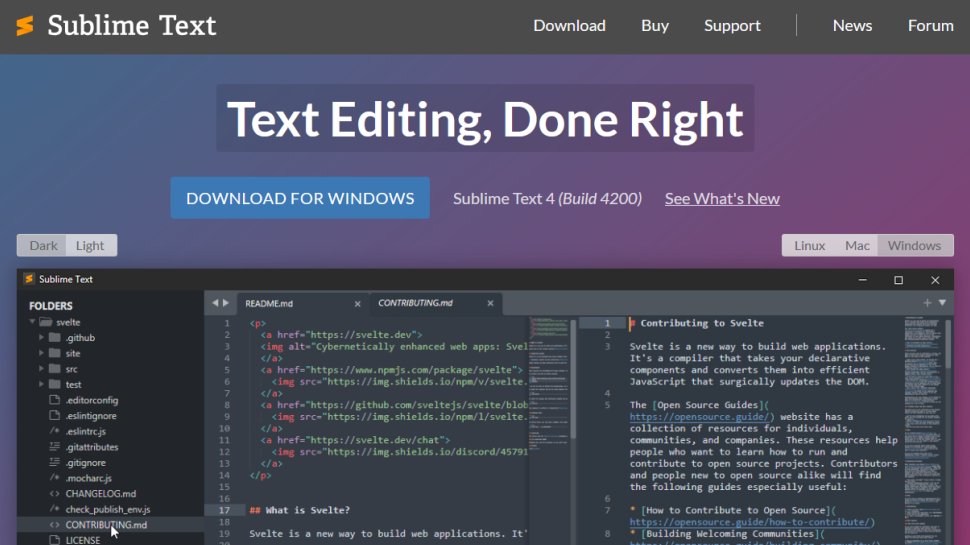
Task: Click "## What is Svelte?" heading line
Action: click(299, 510)
